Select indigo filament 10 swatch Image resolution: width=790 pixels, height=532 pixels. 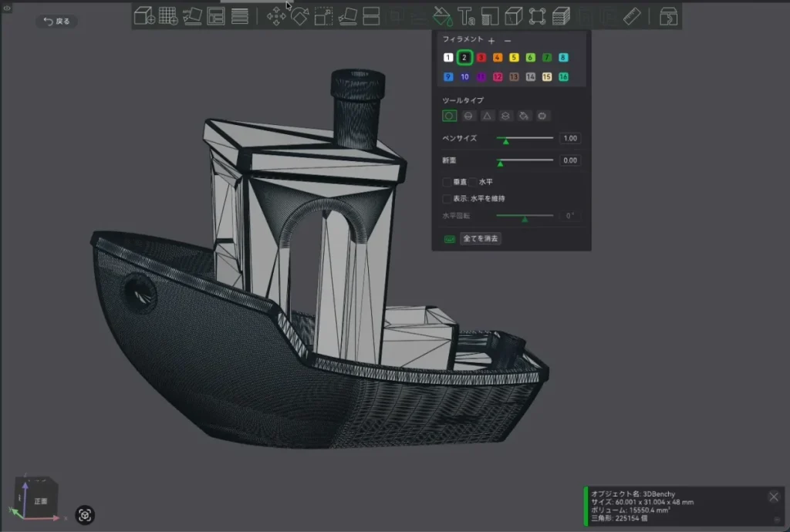(x=464, y=76)
